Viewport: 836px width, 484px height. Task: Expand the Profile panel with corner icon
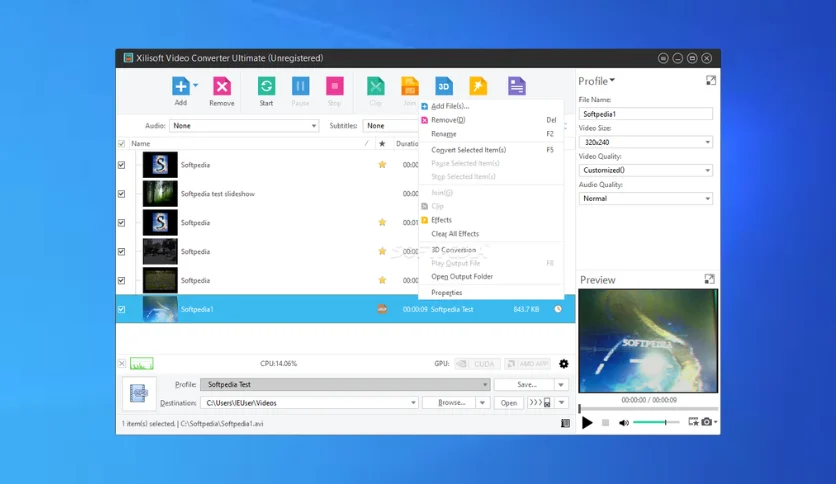pos(711,80)
